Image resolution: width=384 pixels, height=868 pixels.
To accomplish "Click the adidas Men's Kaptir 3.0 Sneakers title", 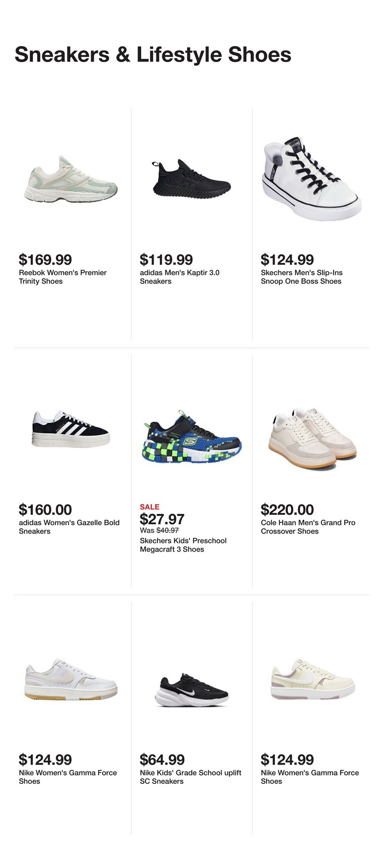I will coord(179,277).
